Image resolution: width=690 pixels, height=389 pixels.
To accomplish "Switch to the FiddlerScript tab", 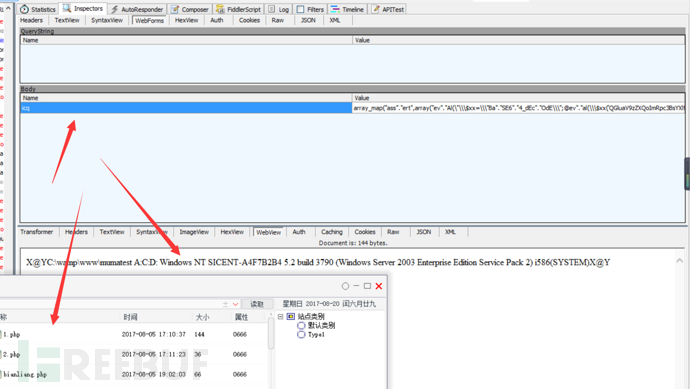I will (239, 9).
